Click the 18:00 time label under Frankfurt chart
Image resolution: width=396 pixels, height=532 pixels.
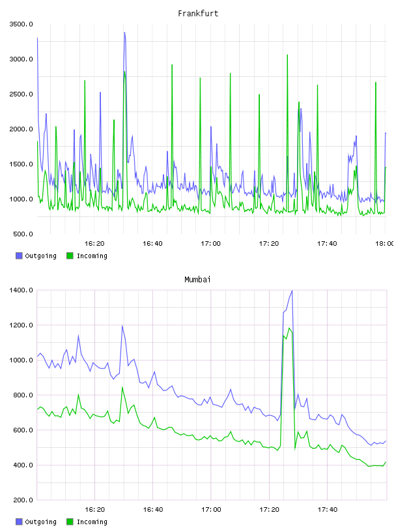[384, 244]
